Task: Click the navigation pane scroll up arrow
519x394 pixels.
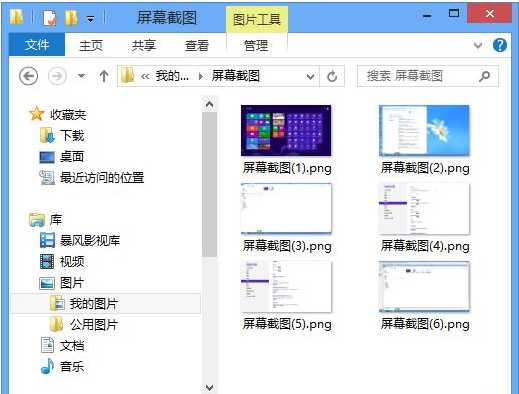Action: pyautogui.click(x=209, y=105)
